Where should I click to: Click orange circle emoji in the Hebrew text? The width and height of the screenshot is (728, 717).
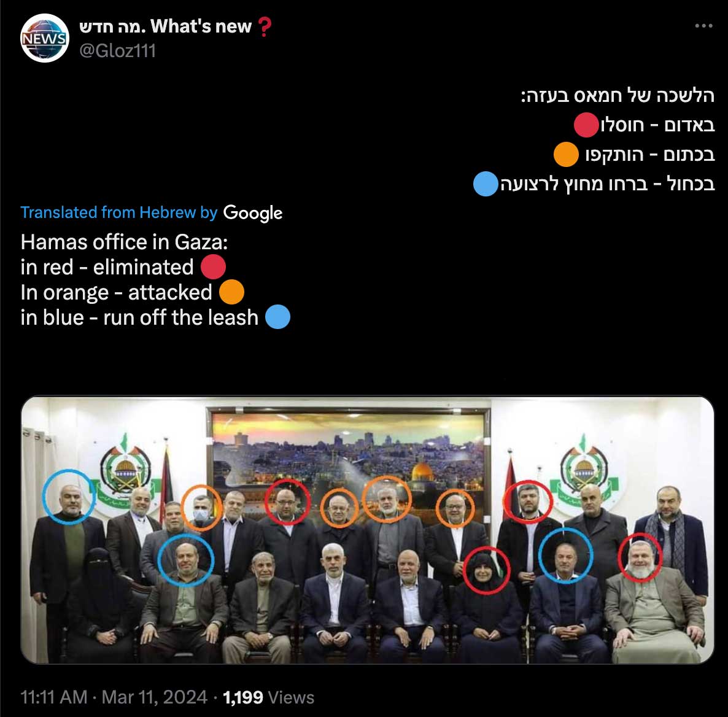566,154
